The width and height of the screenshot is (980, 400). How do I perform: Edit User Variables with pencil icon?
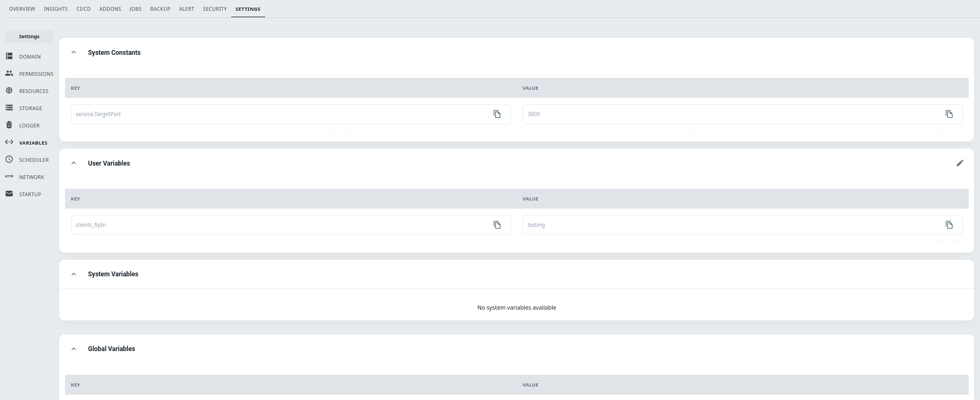tap(960, 163)
